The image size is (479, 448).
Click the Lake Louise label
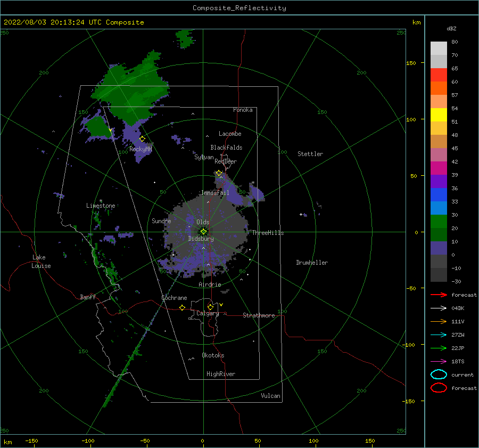[41, 262]
